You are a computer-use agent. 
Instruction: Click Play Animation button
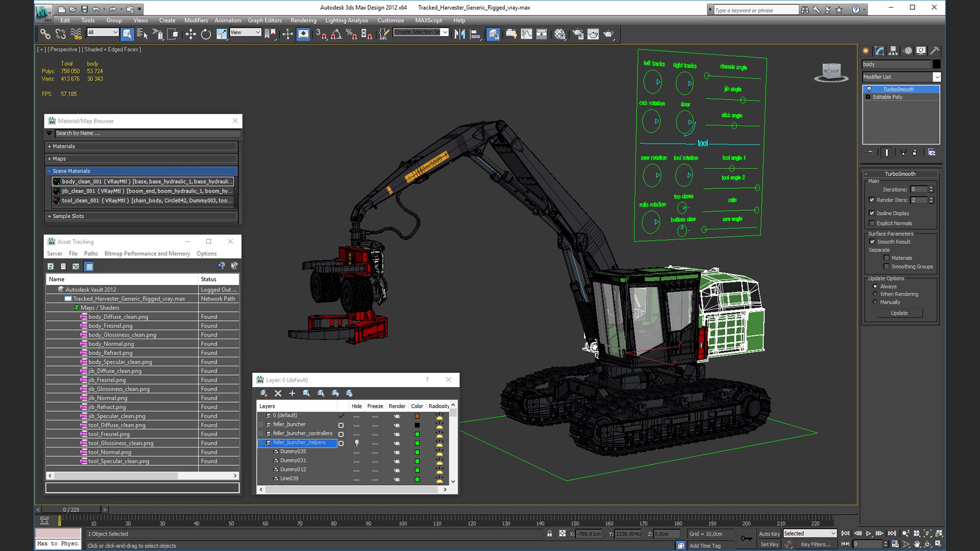pos(869,534)
